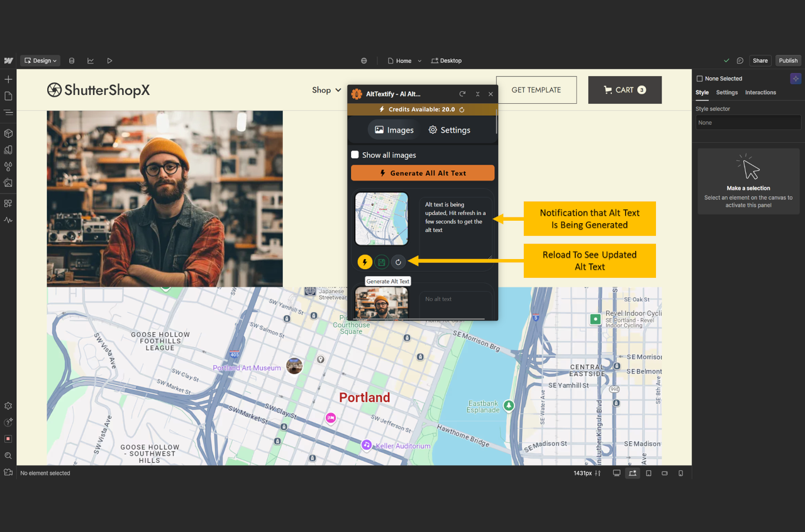Collapse the AltTextify panel with the arrows icon
This screenshot has height=532, width=805.
(x=477, y=94)
